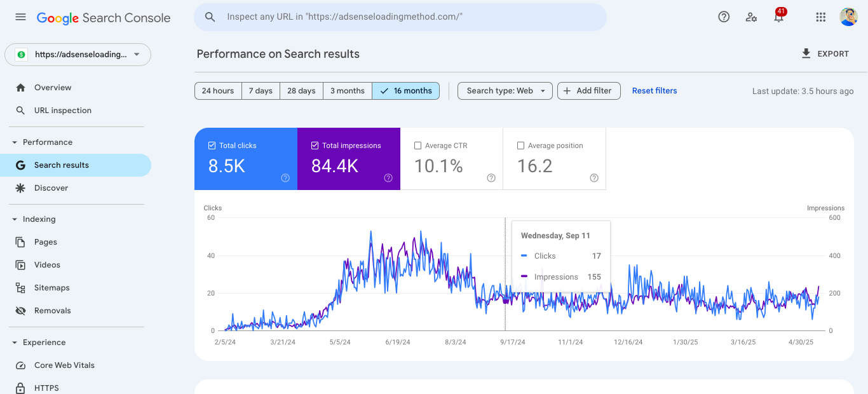Click the 12/16/24 date label on chart axis
This screenshot has height=394, width=868.
point(628,342)
